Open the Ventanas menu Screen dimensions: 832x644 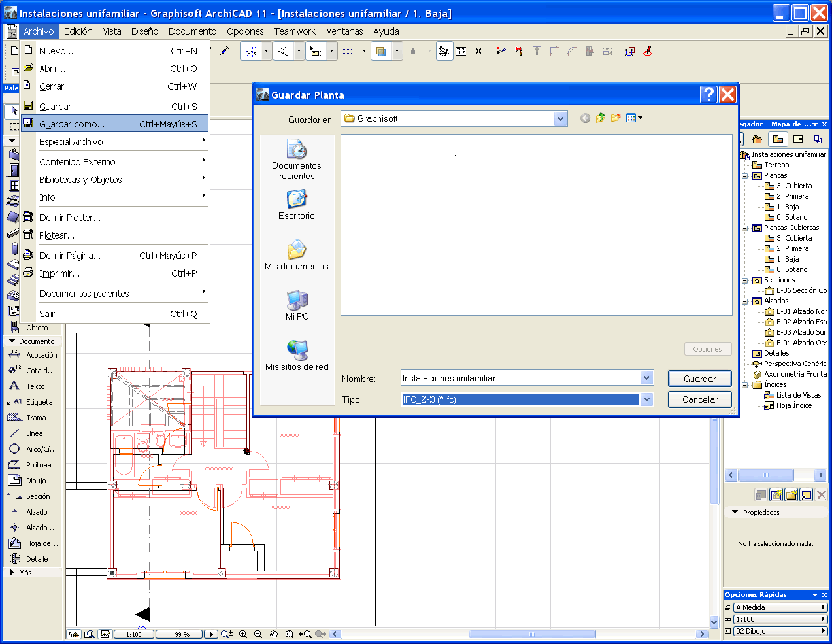click(344, 31)
